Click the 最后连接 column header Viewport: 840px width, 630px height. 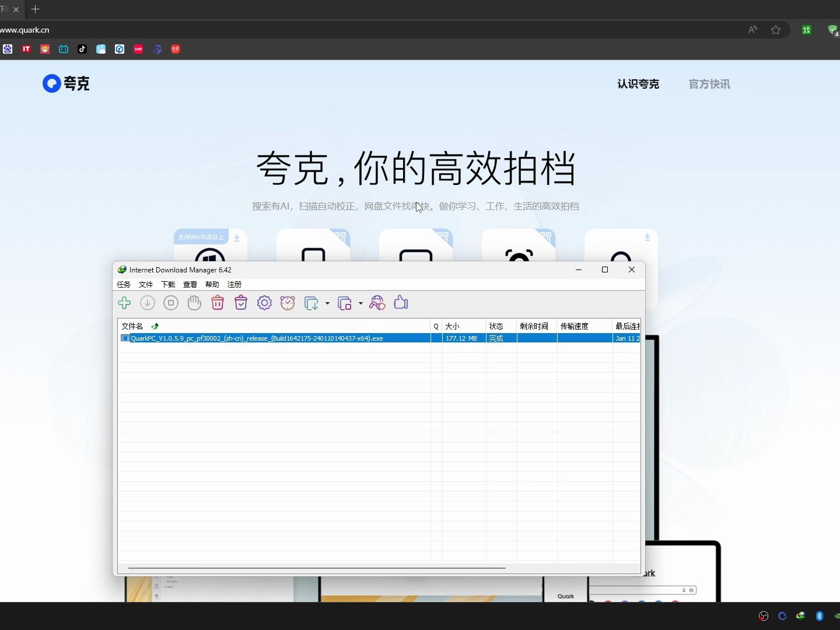tap(627, 326)
